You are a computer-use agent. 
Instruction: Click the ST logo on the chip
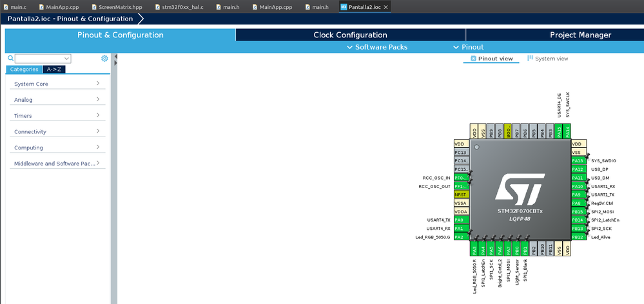[x=520, y=191]
